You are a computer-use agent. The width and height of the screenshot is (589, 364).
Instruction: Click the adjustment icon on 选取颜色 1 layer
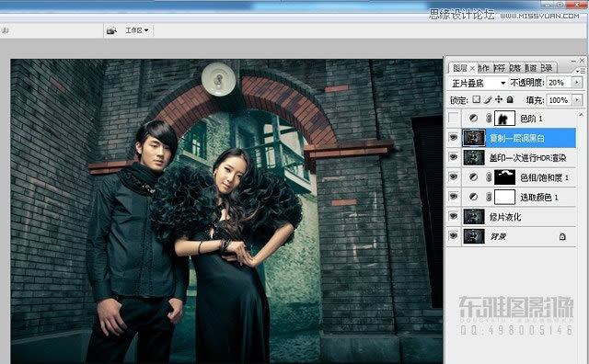tap(473, 197)
